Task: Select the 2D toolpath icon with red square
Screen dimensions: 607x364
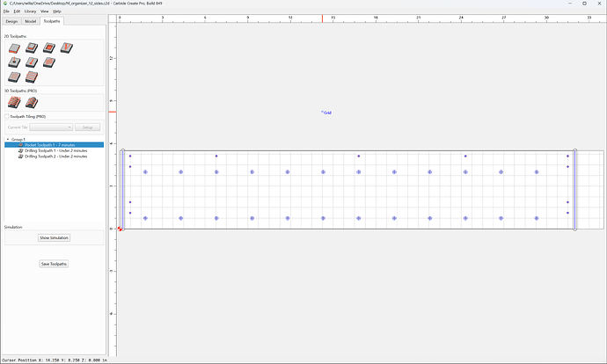Action: point(49,48)
